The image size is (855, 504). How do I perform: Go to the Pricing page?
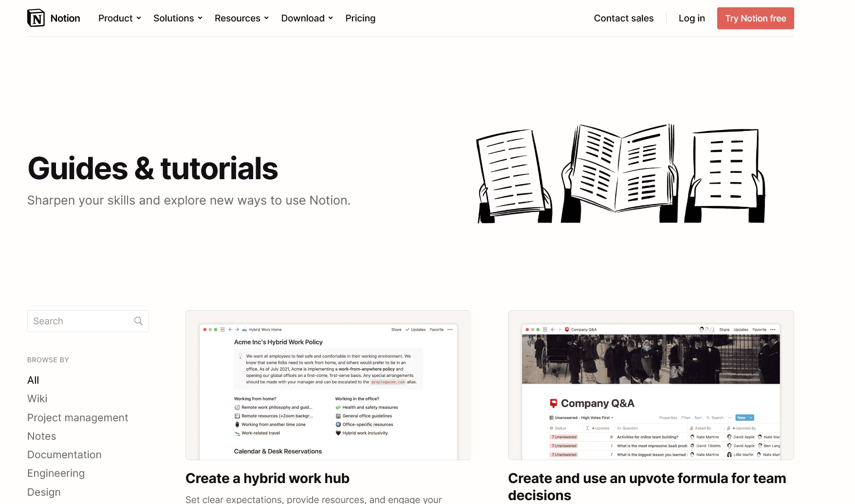pyautogui.click(x=360, y=18)
